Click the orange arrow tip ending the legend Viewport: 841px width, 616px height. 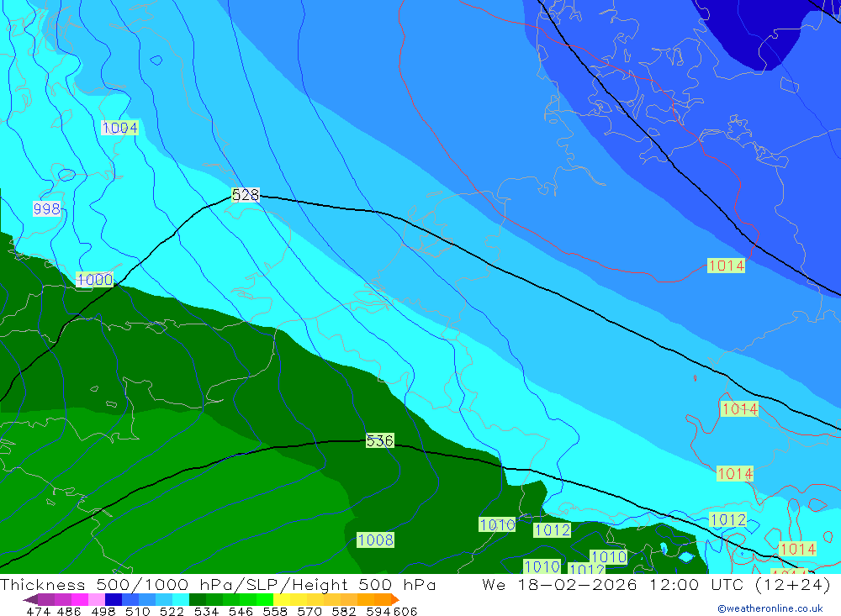pos(395,599)
